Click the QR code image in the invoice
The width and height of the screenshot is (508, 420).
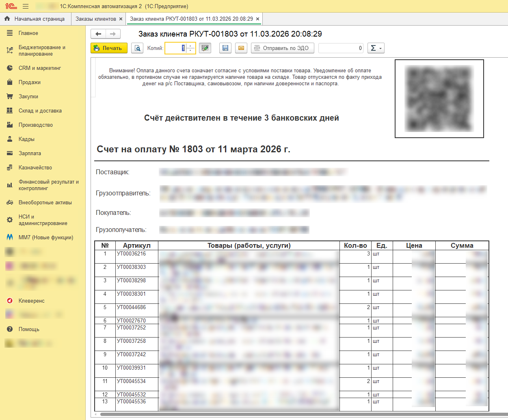click(x=439, y=99)
